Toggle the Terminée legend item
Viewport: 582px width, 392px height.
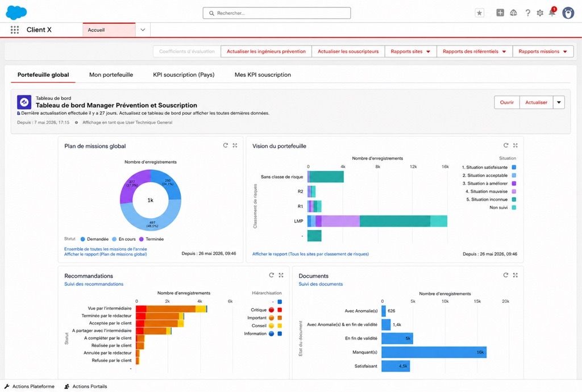pyautogui.click(x=151, y=239)
